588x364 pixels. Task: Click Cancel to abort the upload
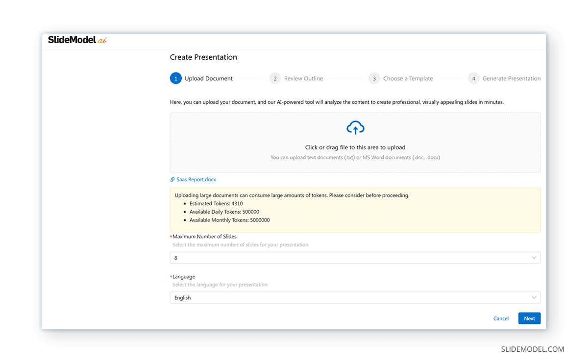(501, 318)
